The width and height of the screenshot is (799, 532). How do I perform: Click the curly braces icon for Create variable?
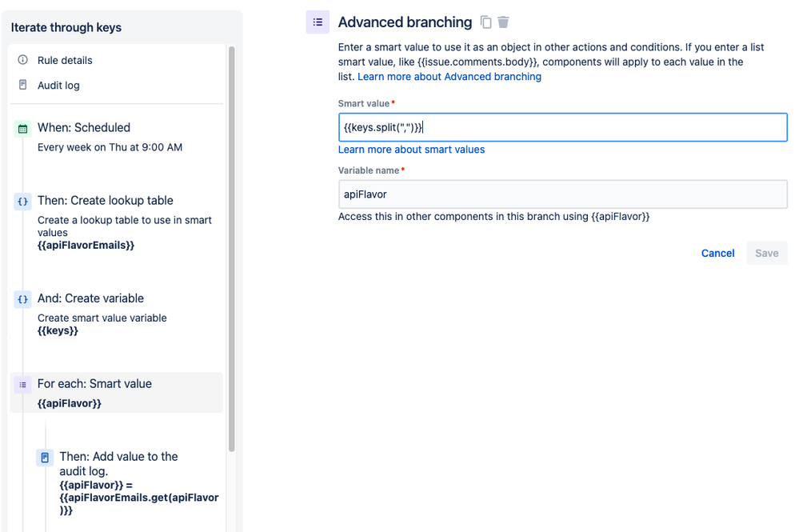click(23, 299)
